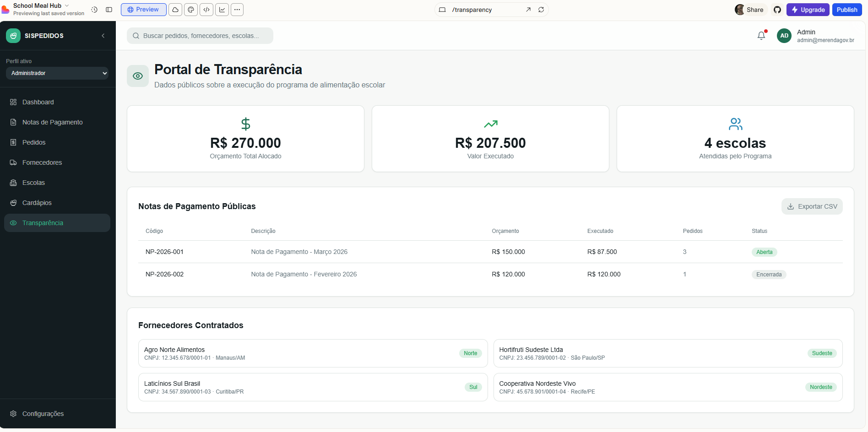Open Fornecedores in the sidebar
Screen dimensions: 868x432
click(x=42, y=162)
